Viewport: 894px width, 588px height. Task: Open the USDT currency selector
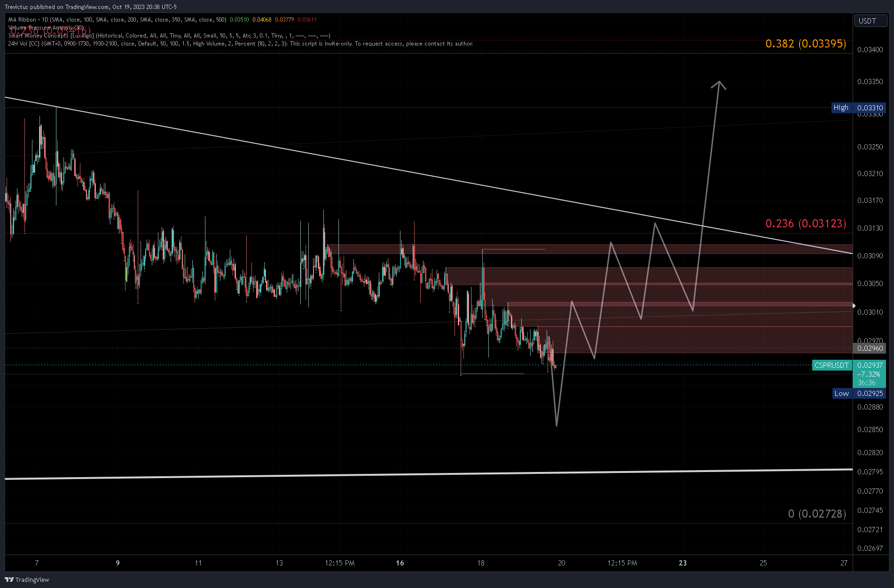pyautogui.click(x=870, y=21)
